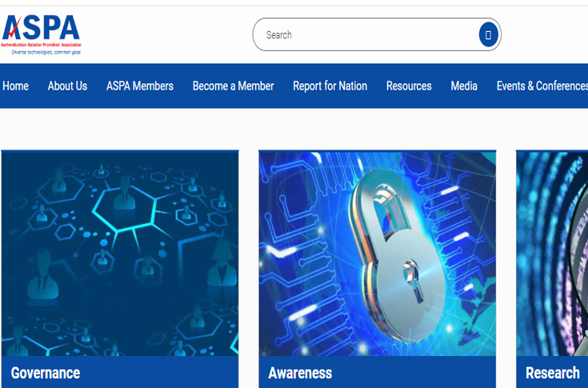Screen dimensions: 588x388
Task: Click the round blue search button
Action: tap(488, 34)
